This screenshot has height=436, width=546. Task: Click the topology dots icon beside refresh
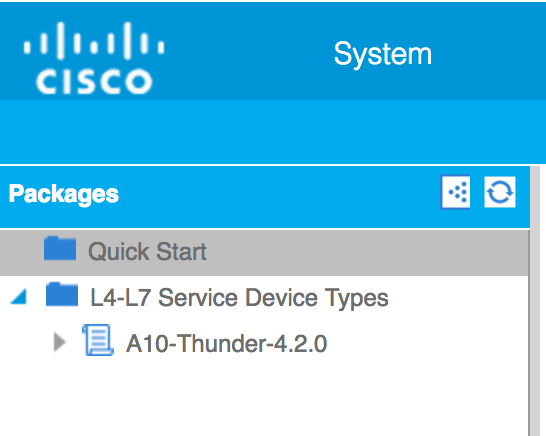point(455,192)
